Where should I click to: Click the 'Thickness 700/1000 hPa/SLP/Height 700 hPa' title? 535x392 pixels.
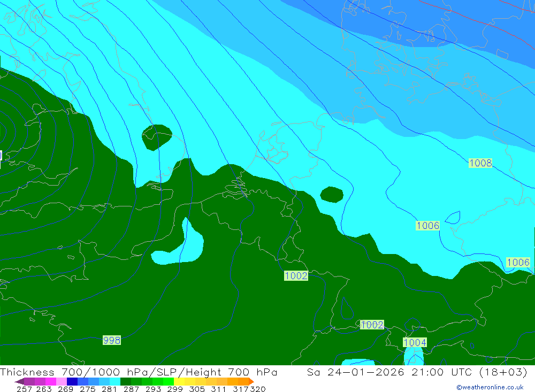click(139, 372)
